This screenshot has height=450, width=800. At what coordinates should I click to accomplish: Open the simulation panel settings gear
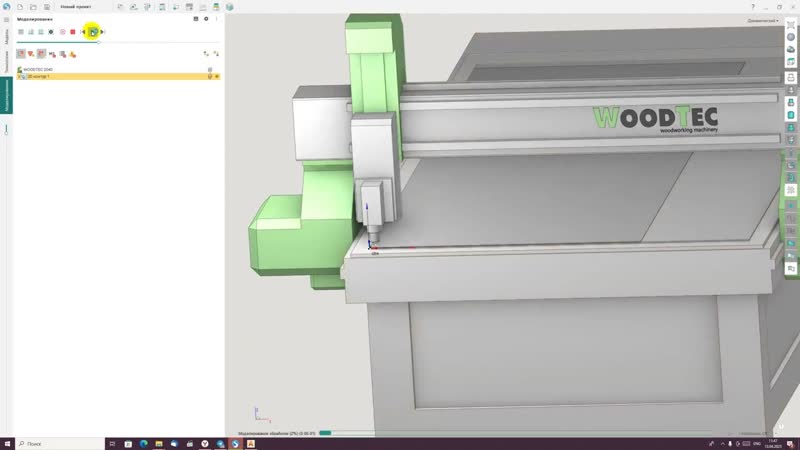click(206, 19)
